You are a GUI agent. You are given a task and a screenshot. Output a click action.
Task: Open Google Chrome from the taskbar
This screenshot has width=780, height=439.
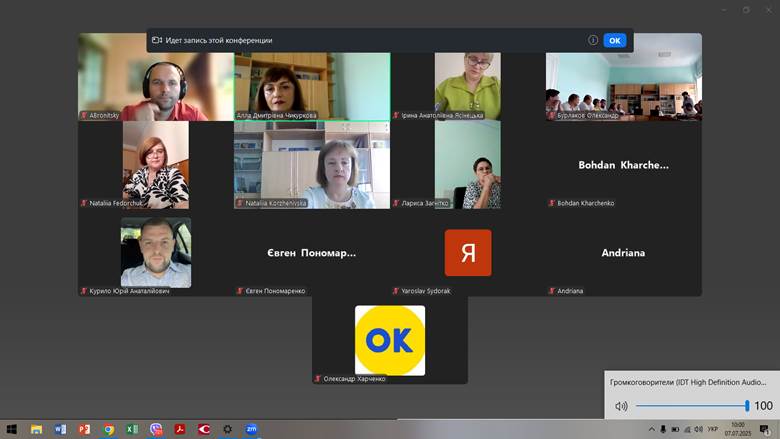pos(108,429)
